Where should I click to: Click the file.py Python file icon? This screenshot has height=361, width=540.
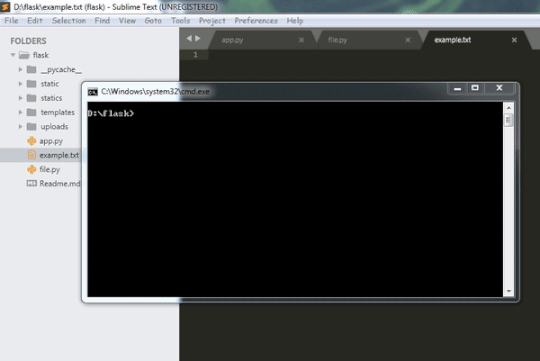click(32, 169)
